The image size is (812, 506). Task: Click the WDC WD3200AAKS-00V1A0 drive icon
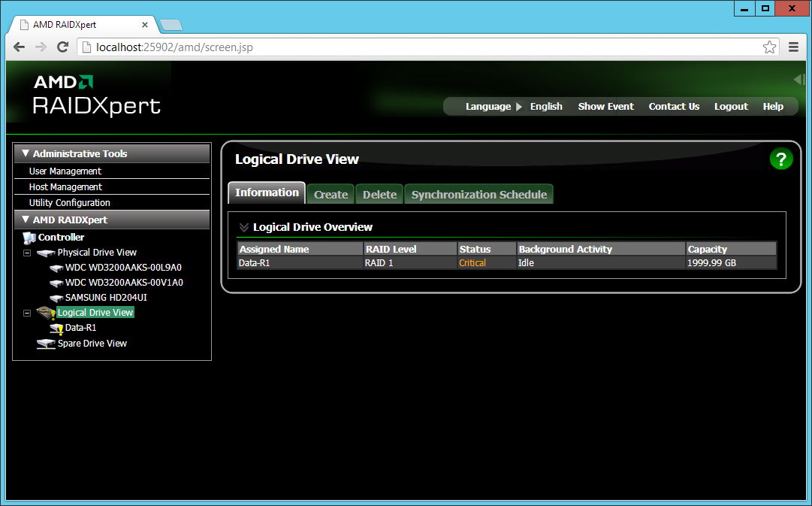[56, 283]
